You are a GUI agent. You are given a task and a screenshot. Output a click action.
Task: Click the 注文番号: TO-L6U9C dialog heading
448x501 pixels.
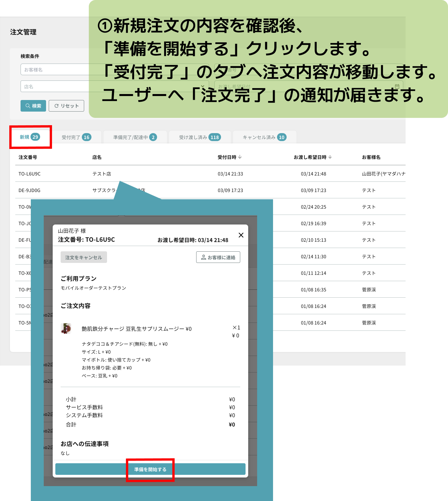86,239
